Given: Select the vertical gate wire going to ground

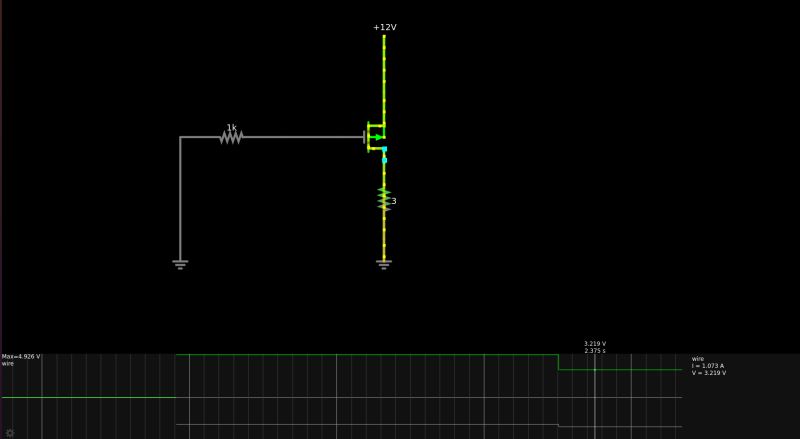Looking at the screenshot, I should click(x=180, y=199).
